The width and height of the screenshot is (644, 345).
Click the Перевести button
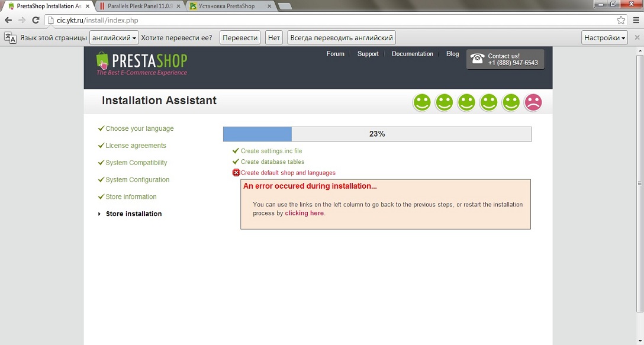click(x=240, y=38)
